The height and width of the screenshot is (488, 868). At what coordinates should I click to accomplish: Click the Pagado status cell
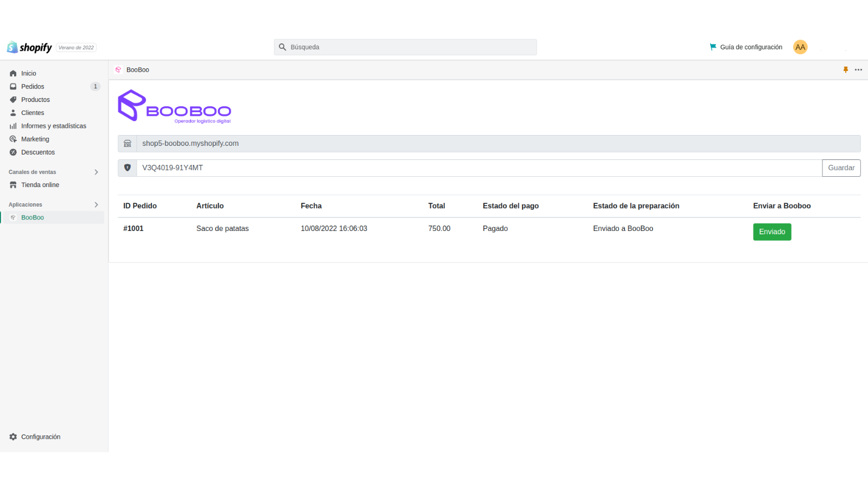pyautogui.click(x=495, y=229)
